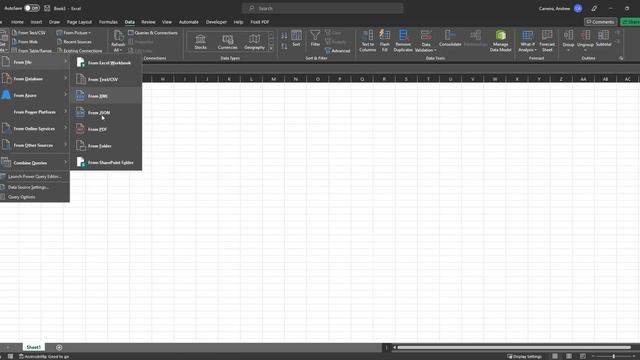Screen dimensions: 640x360
Task: Create a Forecast Sheet
Action: tap(547, 41)
